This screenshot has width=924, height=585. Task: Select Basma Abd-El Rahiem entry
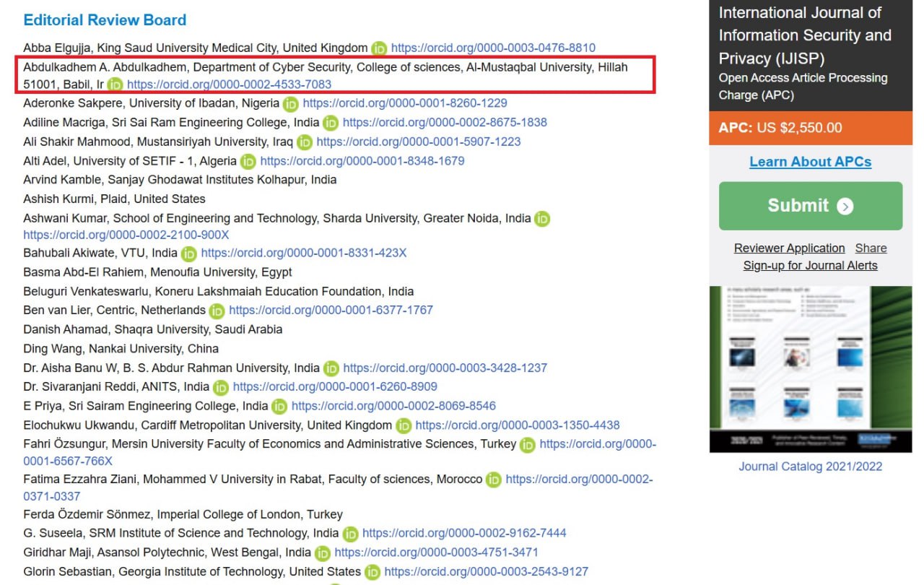pyautogui.click(x=157, y=272)
